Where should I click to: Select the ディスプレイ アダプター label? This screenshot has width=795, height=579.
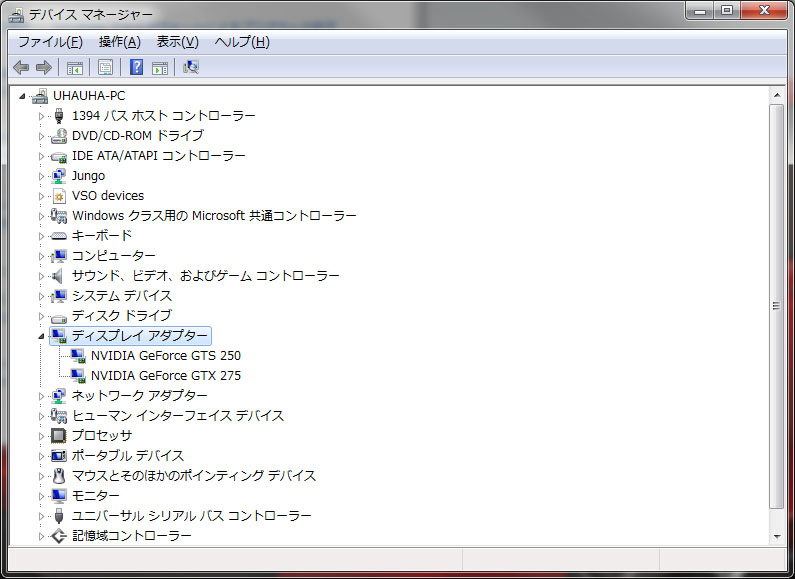pos(140,336)
